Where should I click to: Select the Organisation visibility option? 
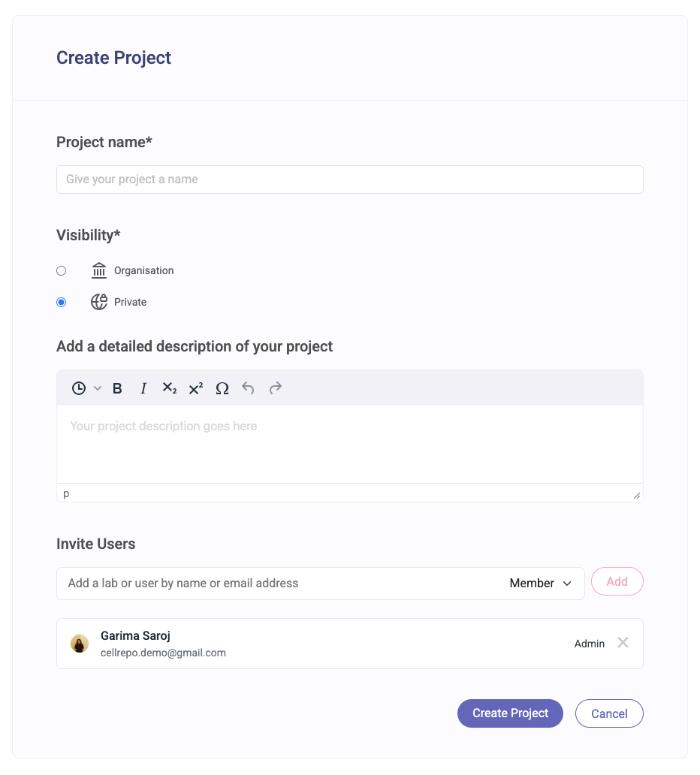tap(61, 270)
